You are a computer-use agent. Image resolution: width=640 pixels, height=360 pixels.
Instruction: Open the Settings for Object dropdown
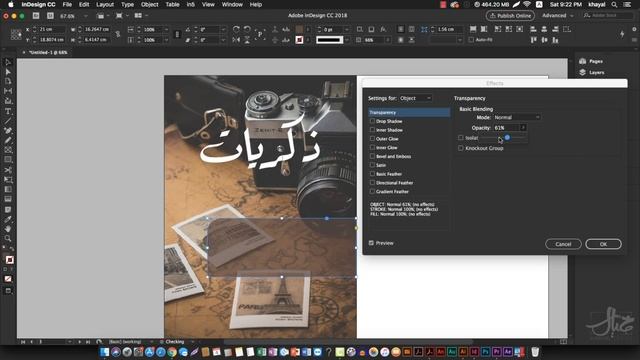(416, 98)
